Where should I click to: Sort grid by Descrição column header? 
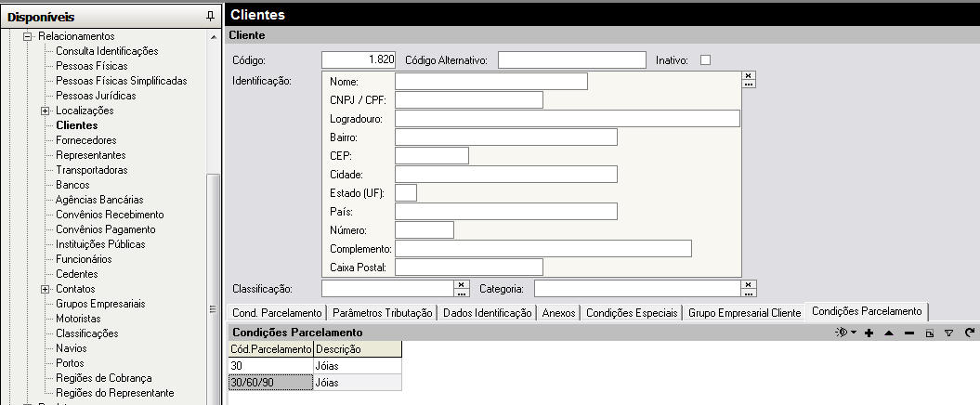tap(358, 349)
